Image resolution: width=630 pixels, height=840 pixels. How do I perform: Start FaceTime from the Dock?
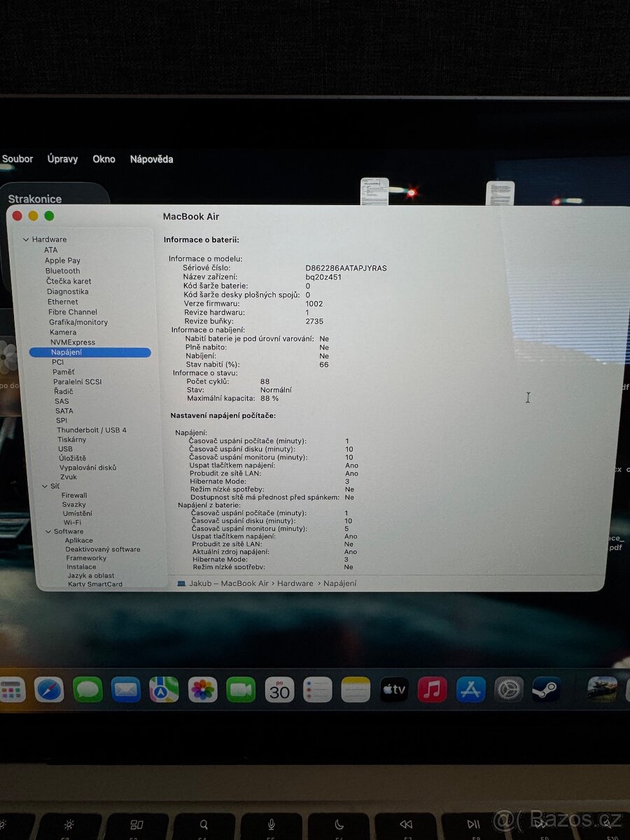tap(240, 689)
